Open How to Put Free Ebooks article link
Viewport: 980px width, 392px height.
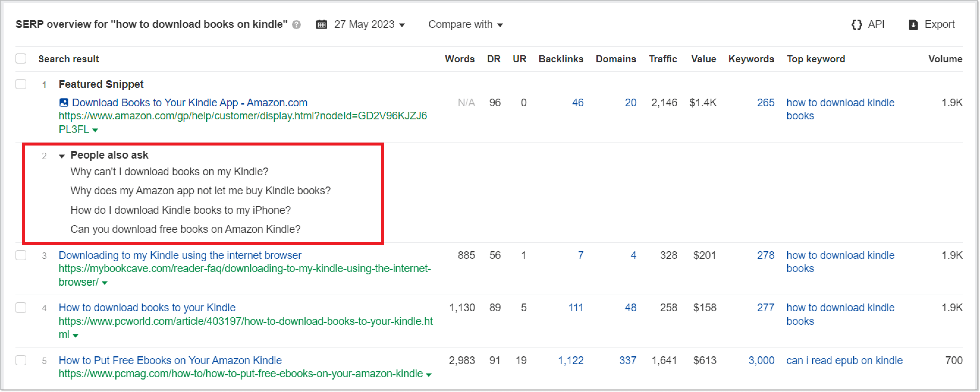pyautogui.click(x=170, y=361)
